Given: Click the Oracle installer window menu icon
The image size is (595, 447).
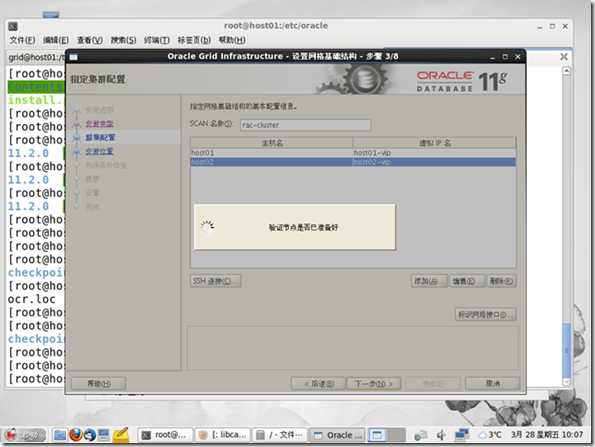Looking at the screenshot, I should [73, 57].
